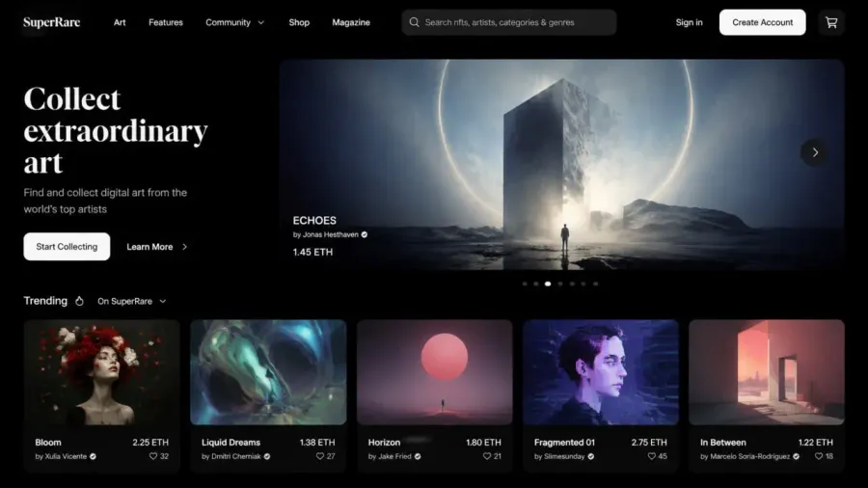Open the Horizon artwork thumbnail
The height and width of the screenshot is (488, 868).
pos(435,372)
